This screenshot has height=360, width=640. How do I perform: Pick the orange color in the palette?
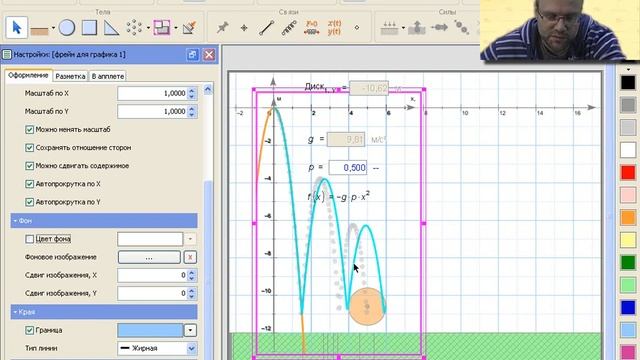pos(628,218)
